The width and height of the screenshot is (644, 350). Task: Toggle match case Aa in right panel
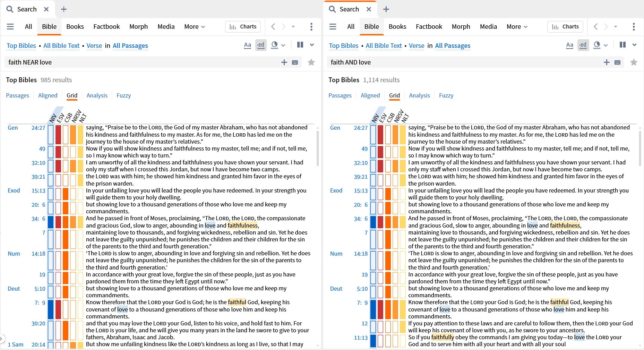tap(569, 45)
